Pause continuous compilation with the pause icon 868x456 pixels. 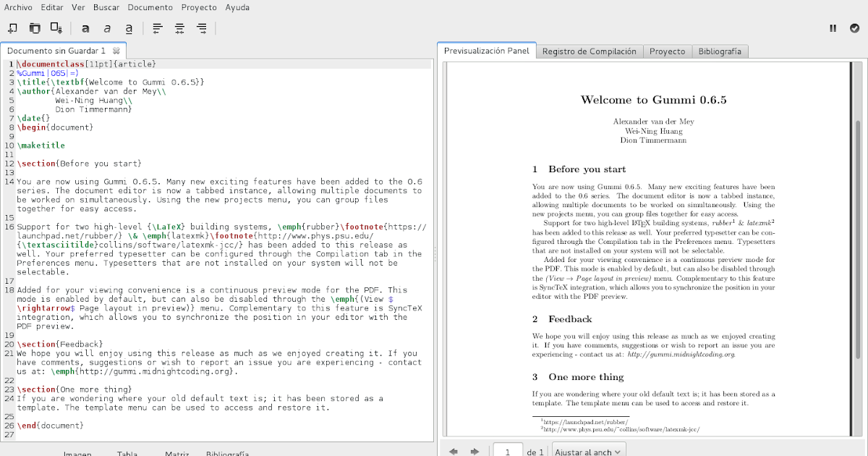(833, 28)
